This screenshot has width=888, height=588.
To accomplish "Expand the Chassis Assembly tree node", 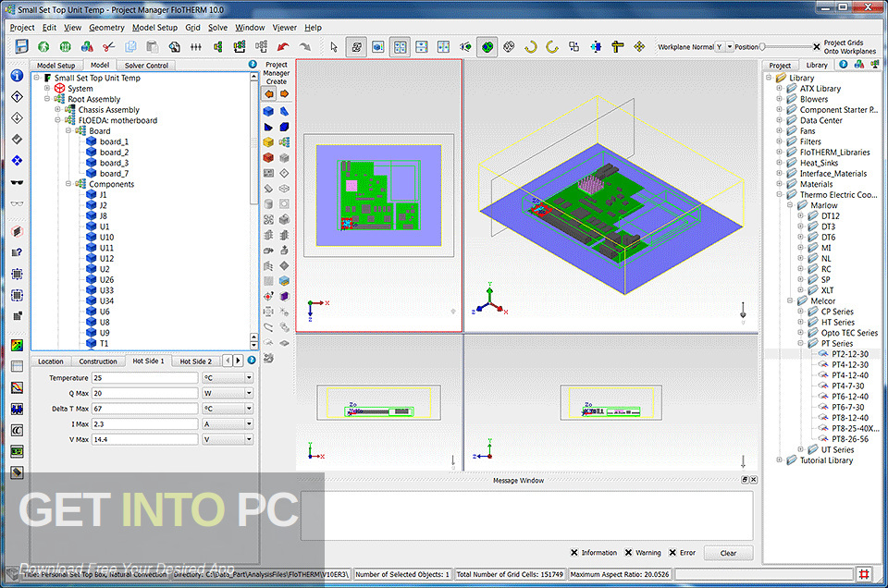I will 57,109.
